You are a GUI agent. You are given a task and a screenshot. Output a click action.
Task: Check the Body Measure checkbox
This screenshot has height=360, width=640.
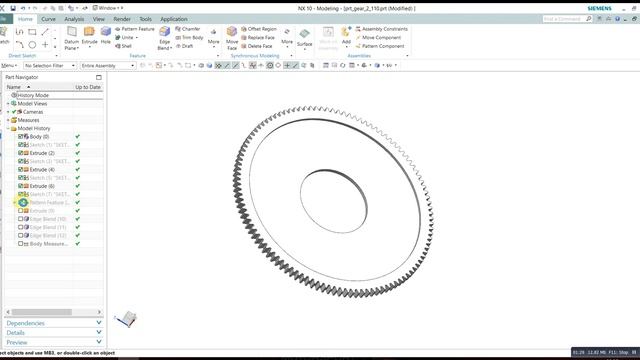pos(20,244)
